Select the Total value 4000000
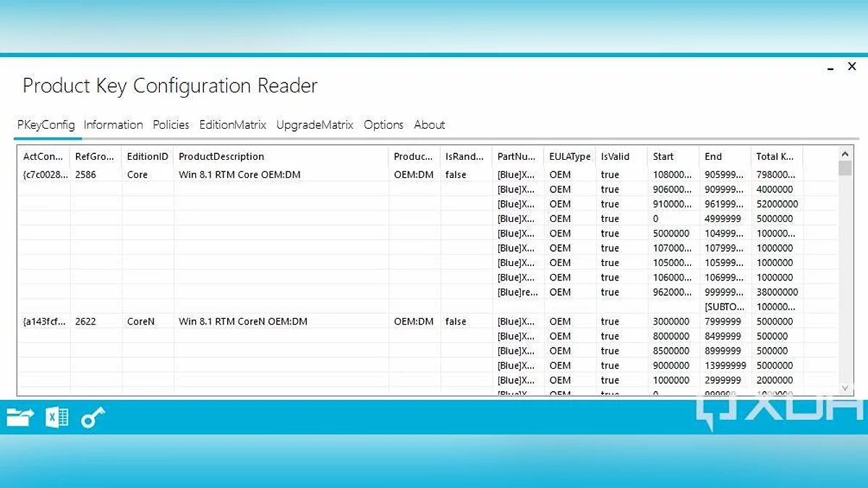 tap(775, 189)
